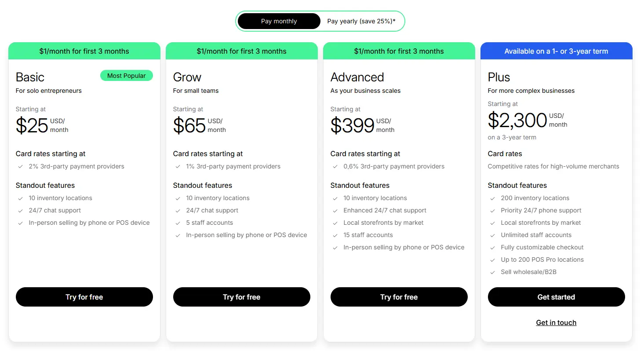Click the checkmark beside 24/7 chat support in Basic

[20, 210]
